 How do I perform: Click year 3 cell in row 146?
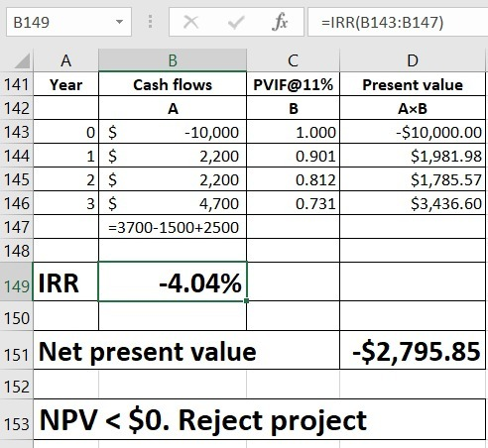pyautogui.click(x=65, y=203)
